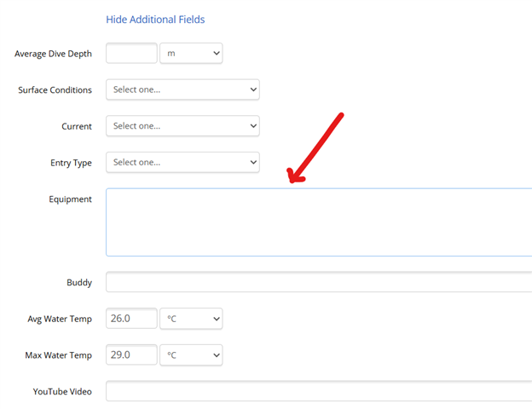Click the chevron arrow of Current select
Viewport: 532px width, 409px height.
pos(253,126)
